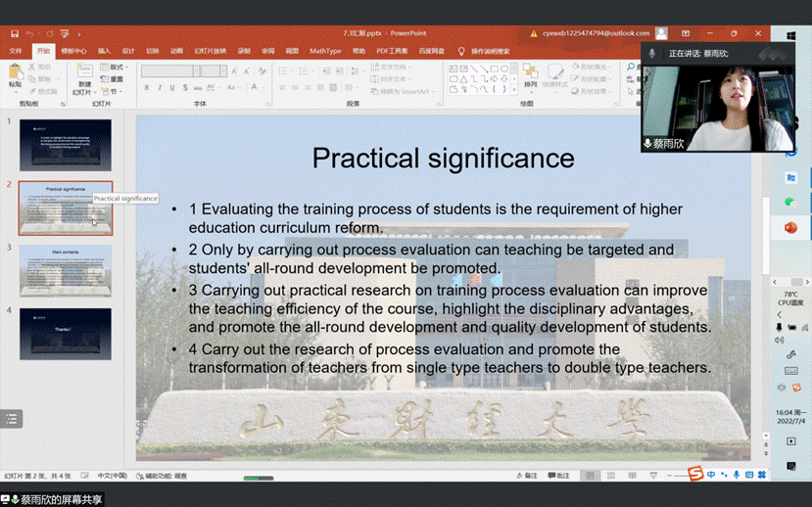This screenshot has width=812, height=507.
Task: Click the account avatar icon in title bar
Action: coord(662,33)
